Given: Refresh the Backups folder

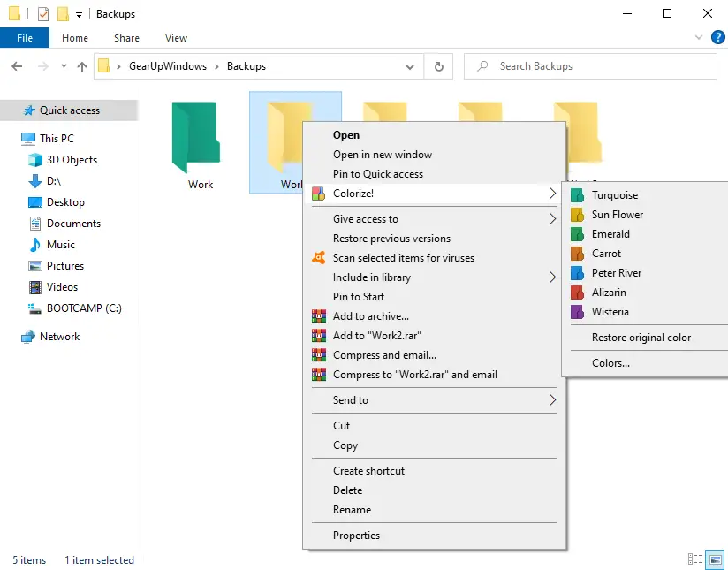Looking at the screenshot, I should point(439,67).
